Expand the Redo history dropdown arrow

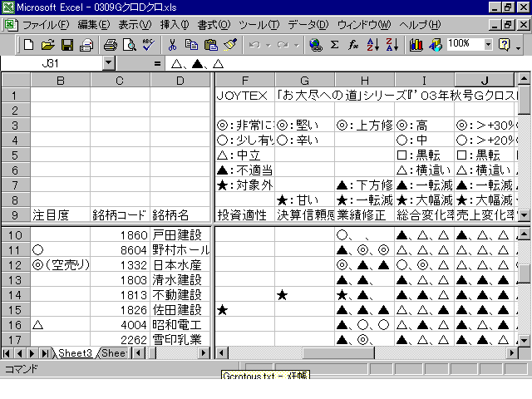coord(297,45)
